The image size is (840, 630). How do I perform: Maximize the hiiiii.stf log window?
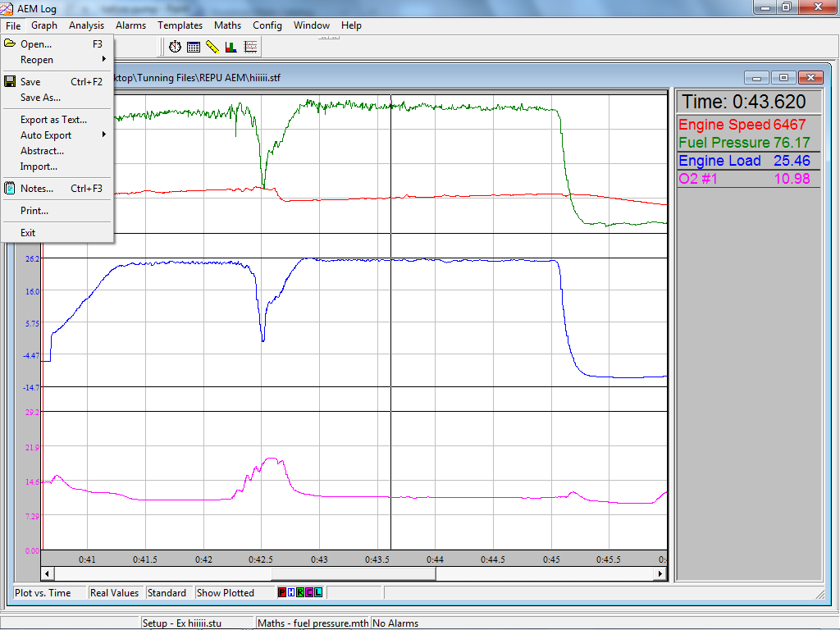[x=783, y=78]
